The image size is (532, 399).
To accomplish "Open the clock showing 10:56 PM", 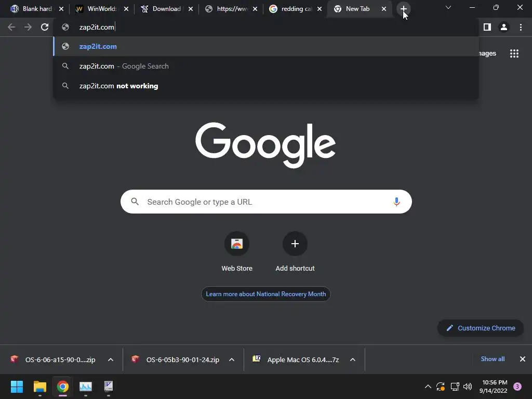I will click(x=493, y=387).
